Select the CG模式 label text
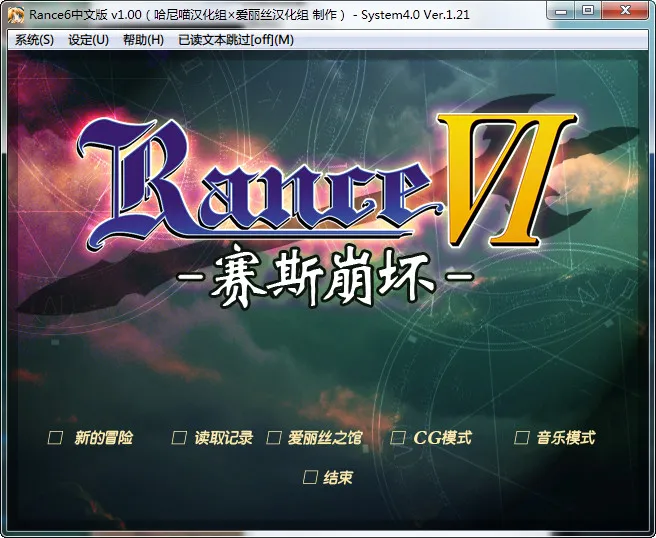 tap(442, 438)
